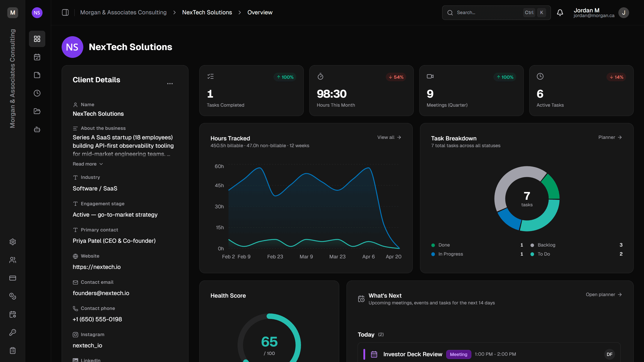Viewport: 644px width, 362px height.
Task: Click the Software / SaaS industry value
Action: [95, 188]
